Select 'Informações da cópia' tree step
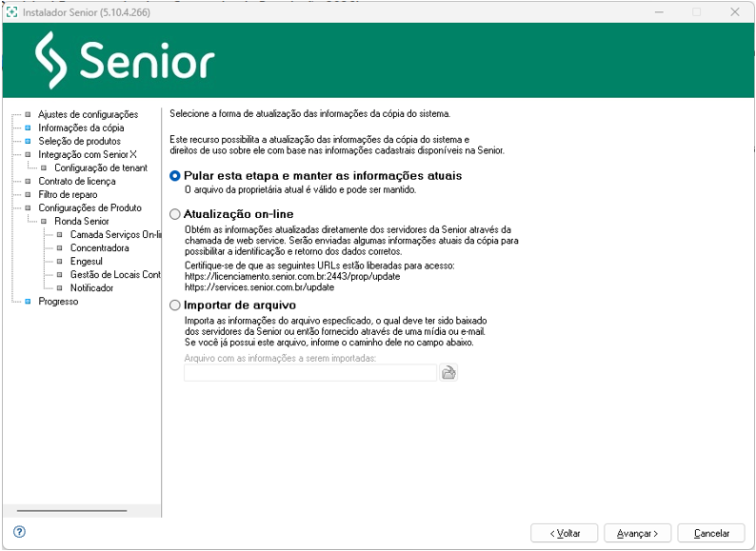The height and width of the screenshot is (551, 756). pyautogui.click(x=81, y=128)
